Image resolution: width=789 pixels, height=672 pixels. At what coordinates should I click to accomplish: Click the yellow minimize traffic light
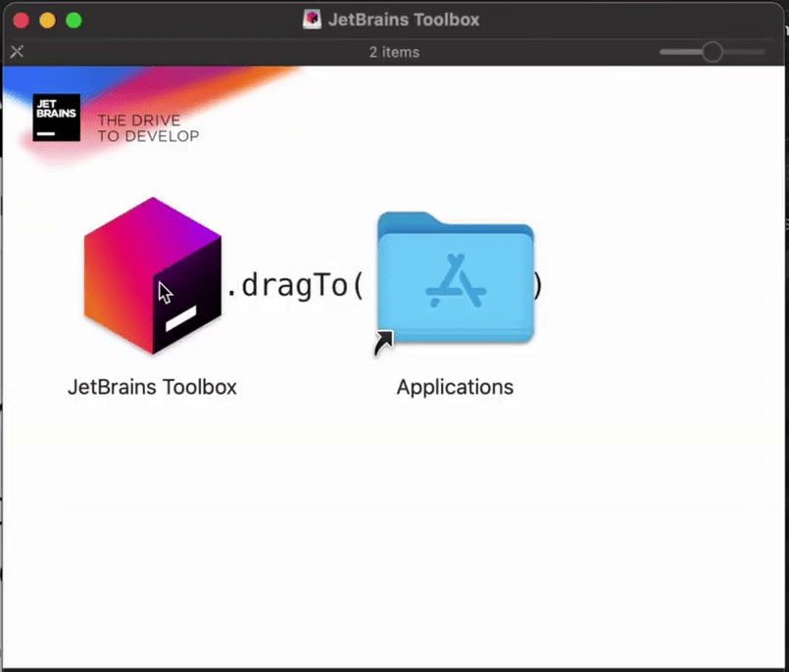tap(44, 19)
